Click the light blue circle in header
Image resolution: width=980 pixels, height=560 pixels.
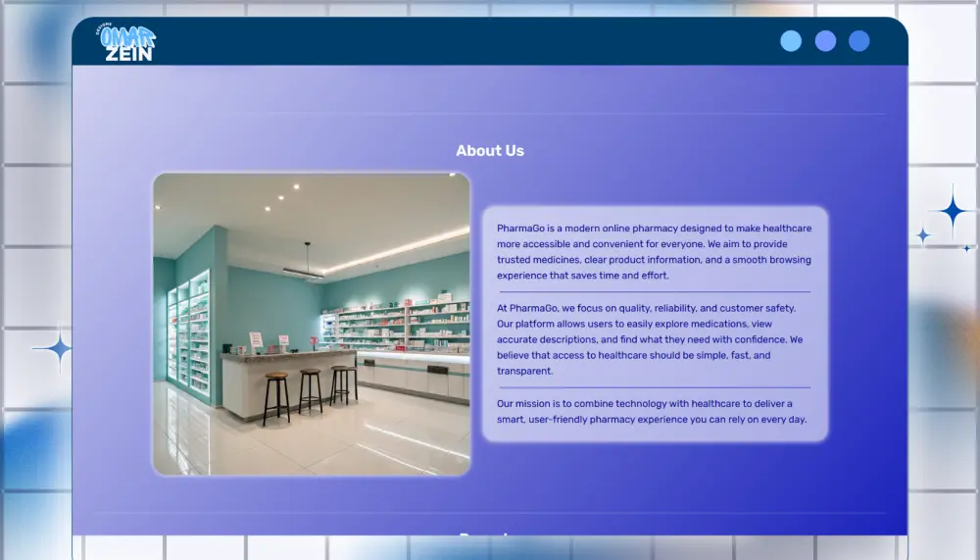791,40
